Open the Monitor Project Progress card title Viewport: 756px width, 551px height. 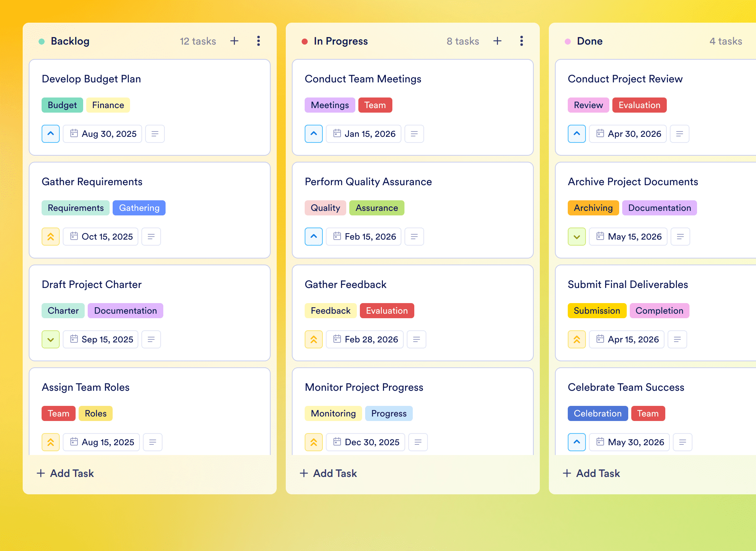point(364,387)
